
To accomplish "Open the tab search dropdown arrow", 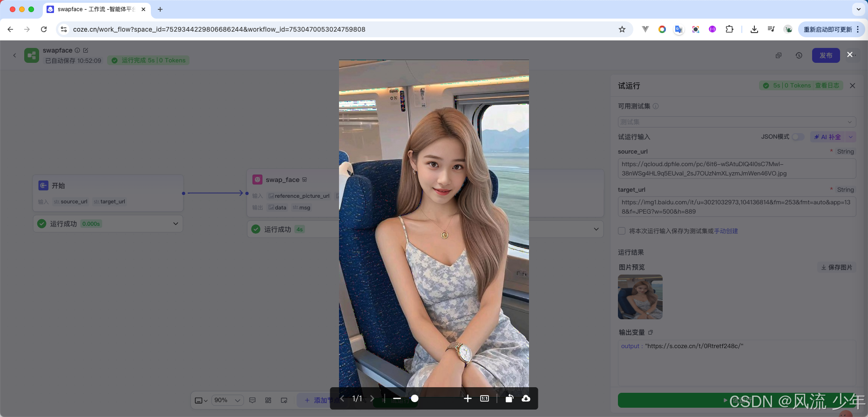I will 859,9.
